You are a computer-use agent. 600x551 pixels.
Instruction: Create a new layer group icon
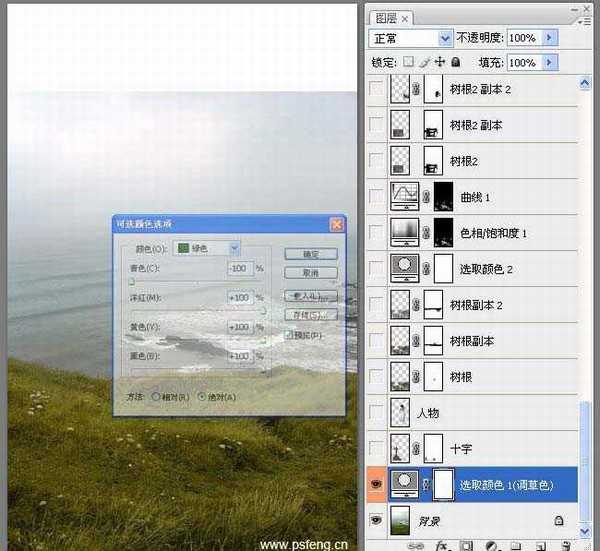click(516, 546)
